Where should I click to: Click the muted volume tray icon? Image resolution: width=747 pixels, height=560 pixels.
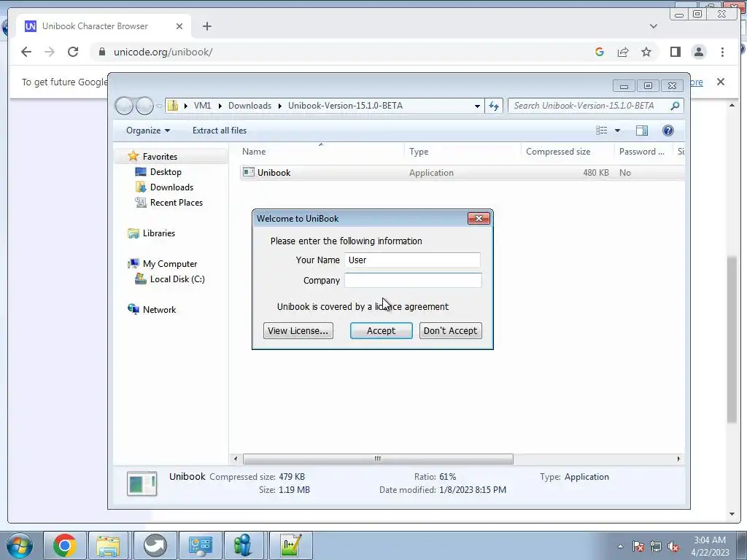click(673, 547)
